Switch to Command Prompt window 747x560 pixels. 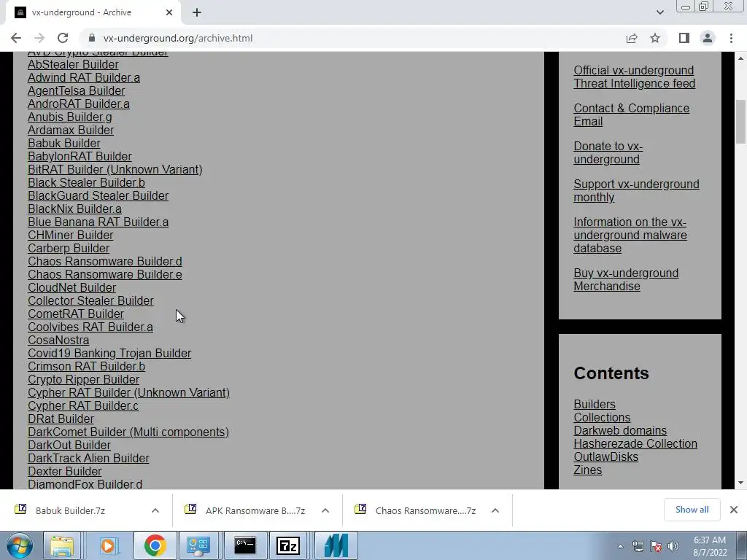[245, 545]
